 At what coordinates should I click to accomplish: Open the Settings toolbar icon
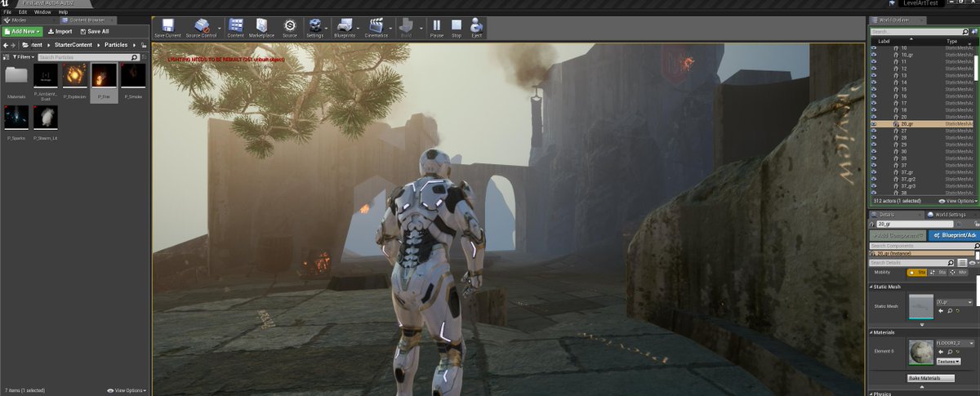pos(314,28)
